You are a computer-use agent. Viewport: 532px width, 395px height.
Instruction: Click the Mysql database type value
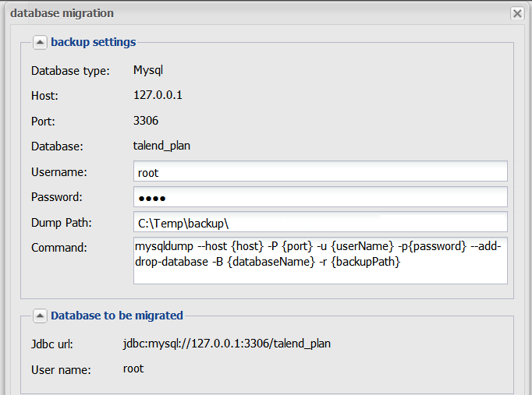coord(147,70)
